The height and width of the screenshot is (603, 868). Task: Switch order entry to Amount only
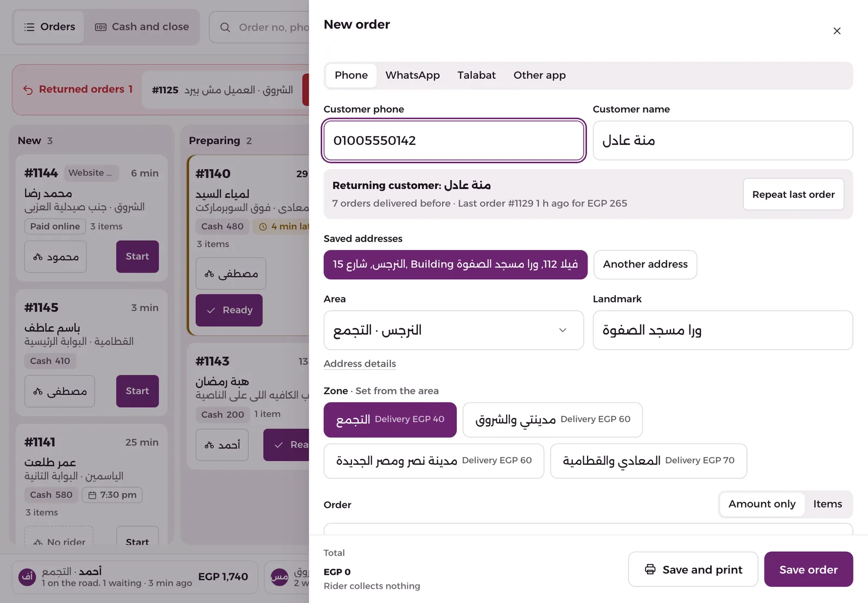(x=762, y=504)
